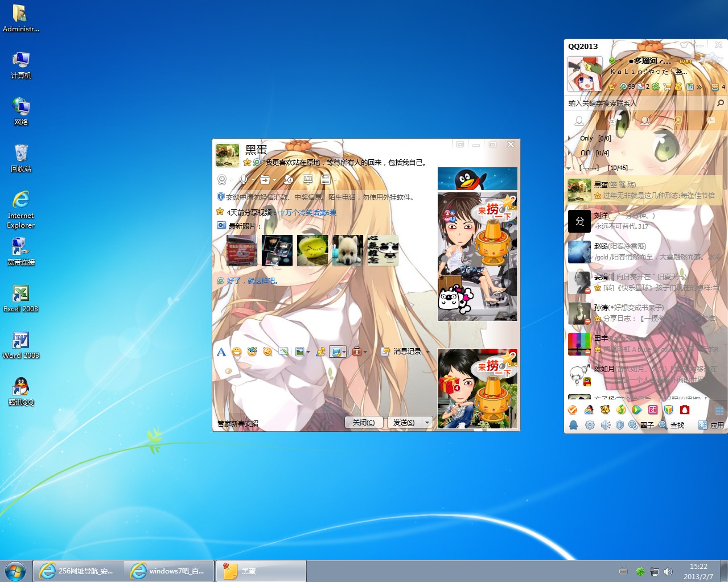728x582 pixels.
Task: Open remote desktop in the chat toolbar
Action: click(308, 180)
